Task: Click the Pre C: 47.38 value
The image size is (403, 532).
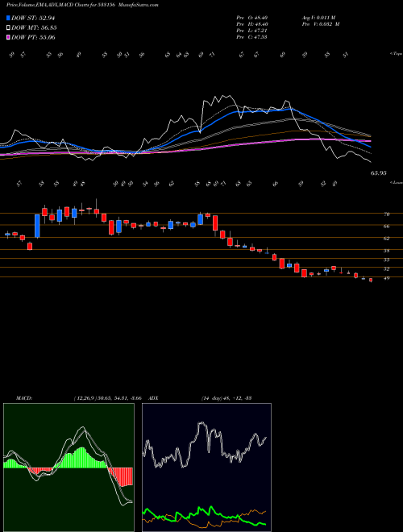Action: click(x=252, y=37)
